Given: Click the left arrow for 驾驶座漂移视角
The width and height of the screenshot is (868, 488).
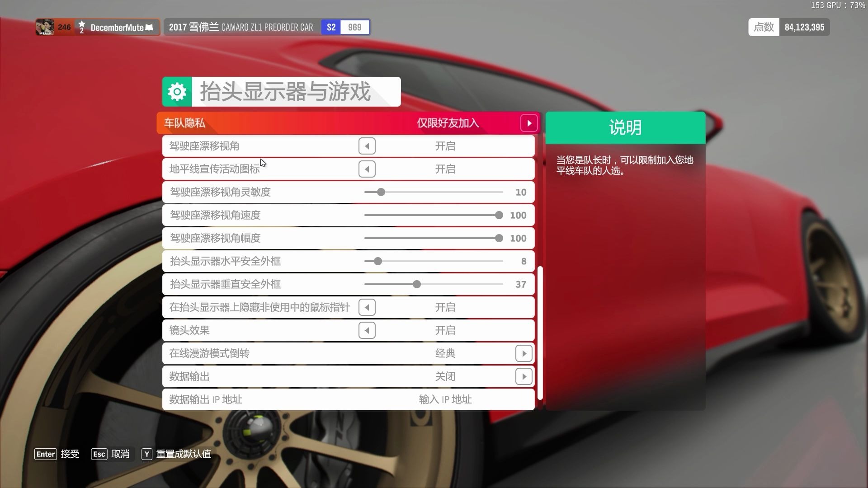Looking at the screenshot, I should (x=367, y=146).
